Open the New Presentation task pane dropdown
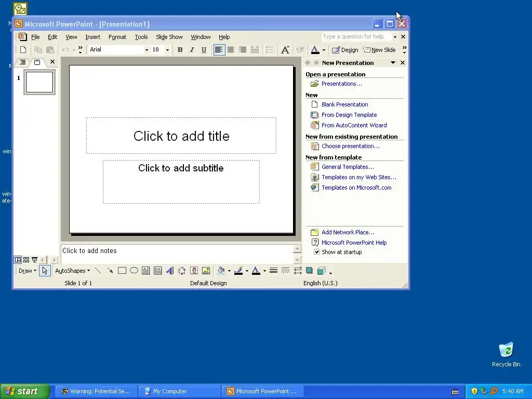The image size is (532, 399). pyautogui.click(x=393, y=63)
